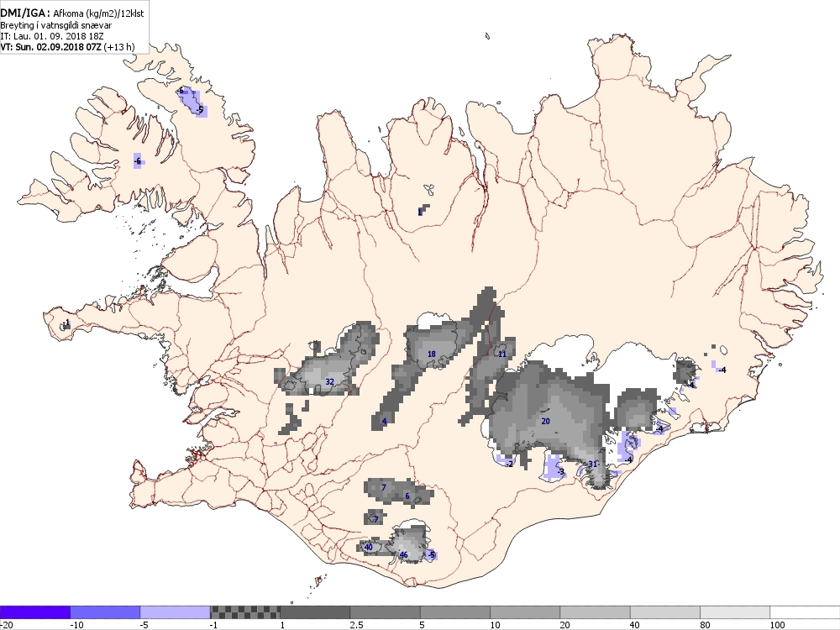Click the legend label "-10"
The width and height of the screenshot is (840, 630).
[x=76, y=625]
